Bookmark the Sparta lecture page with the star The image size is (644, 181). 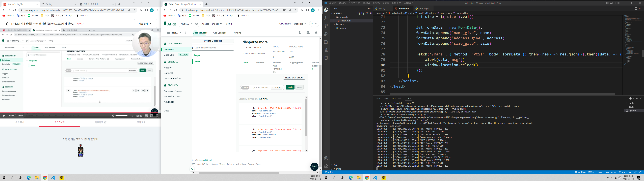coord(134,10)
